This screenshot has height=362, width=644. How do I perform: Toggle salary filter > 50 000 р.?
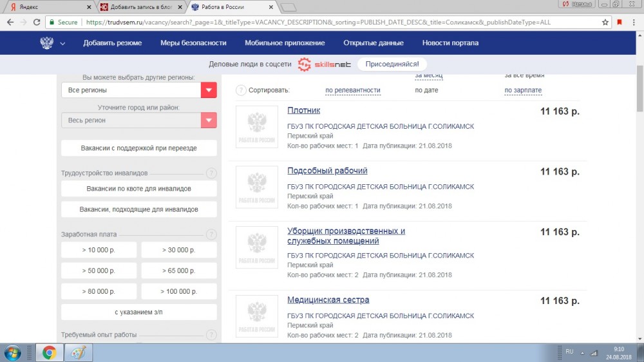(99, 271)
